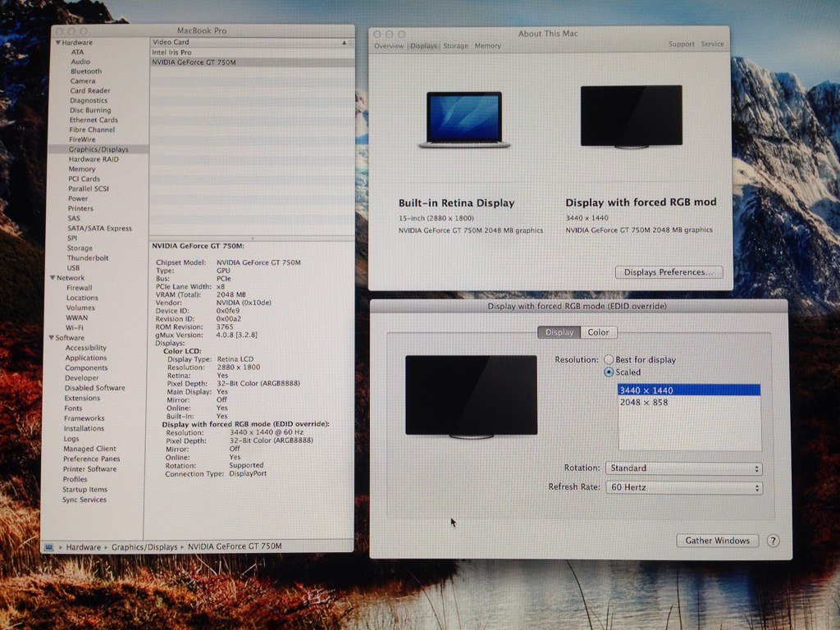Viewport: 840px width, 630px height.
Task: Switch to the Memory tab
Action: [x=487, y=46]
